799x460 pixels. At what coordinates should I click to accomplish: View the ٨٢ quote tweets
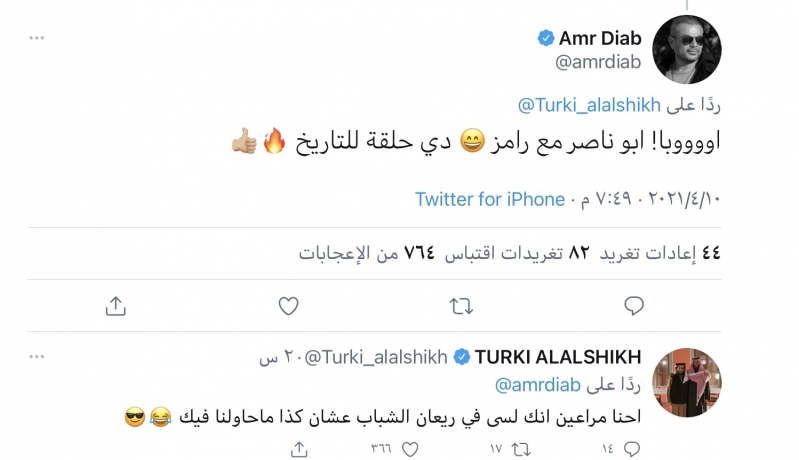point(533,253)
